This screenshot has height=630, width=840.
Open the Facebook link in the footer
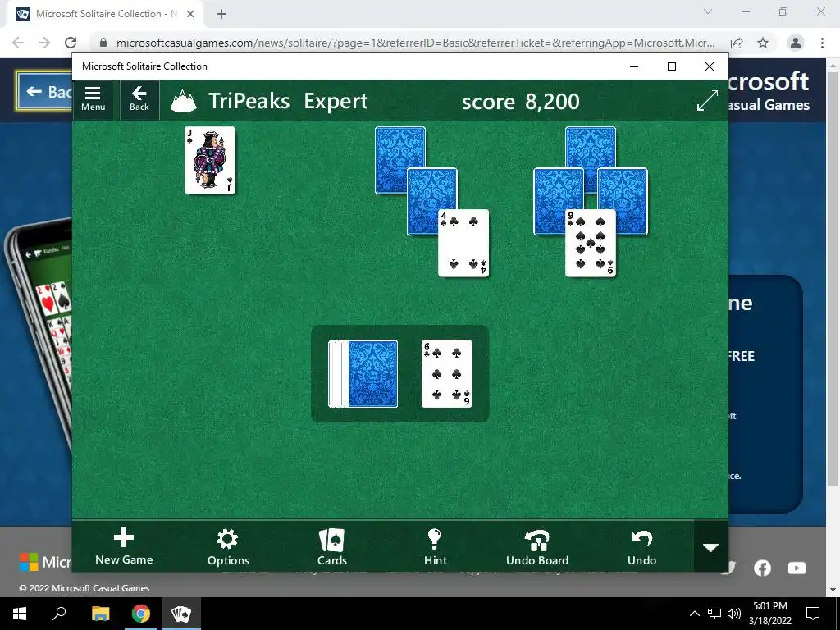(x=762, y=568)
